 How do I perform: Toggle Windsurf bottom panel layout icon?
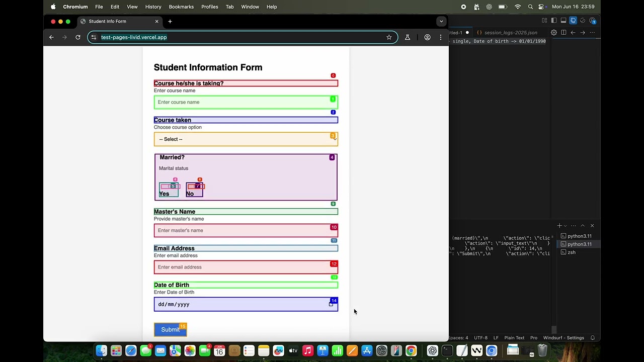tap(563, 21)
